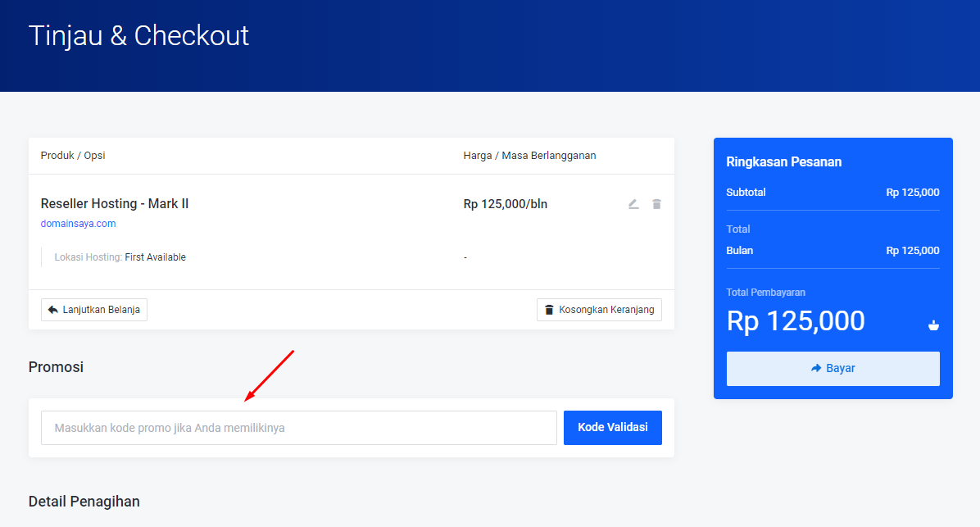Image resolution: width=980 pixels, height=527 pixels.
Task: Click the Detail Penagihan section heading
Action: (84, 502)
